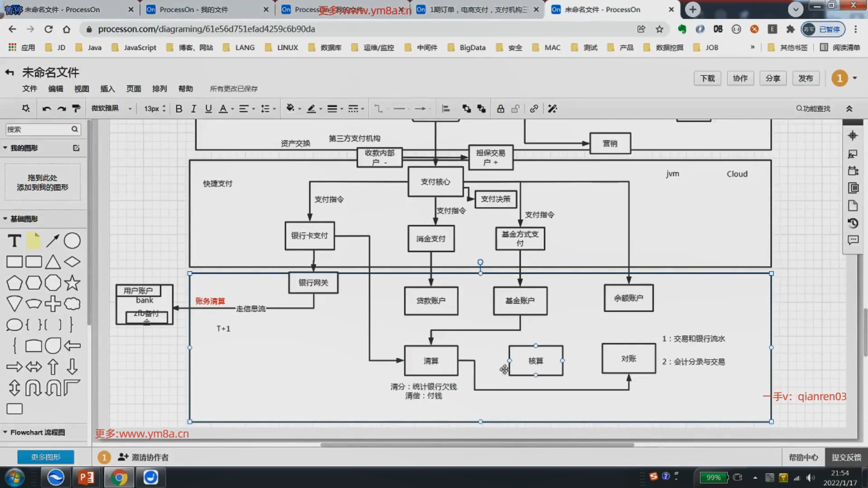Toggle italic text style

click(193, 108)
